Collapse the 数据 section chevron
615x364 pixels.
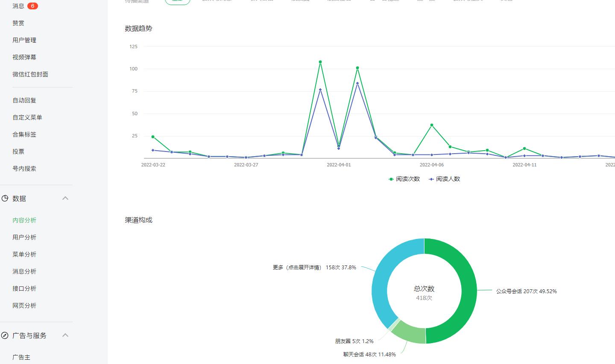click(65, 198)
